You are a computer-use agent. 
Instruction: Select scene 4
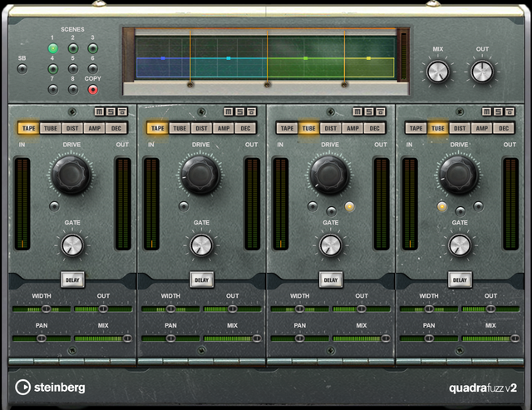[x=52, y=69]
